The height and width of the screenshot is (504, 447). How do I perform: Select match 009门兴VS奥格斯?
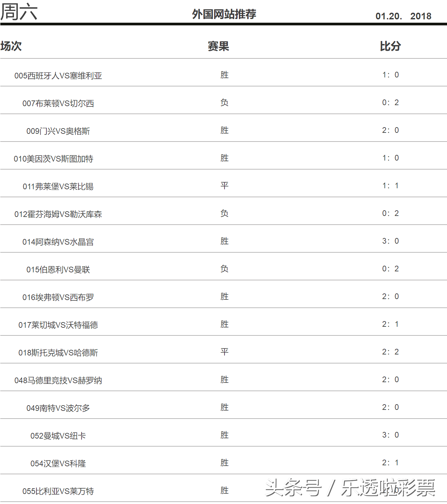pyautogui.click(x=58, y=131)
